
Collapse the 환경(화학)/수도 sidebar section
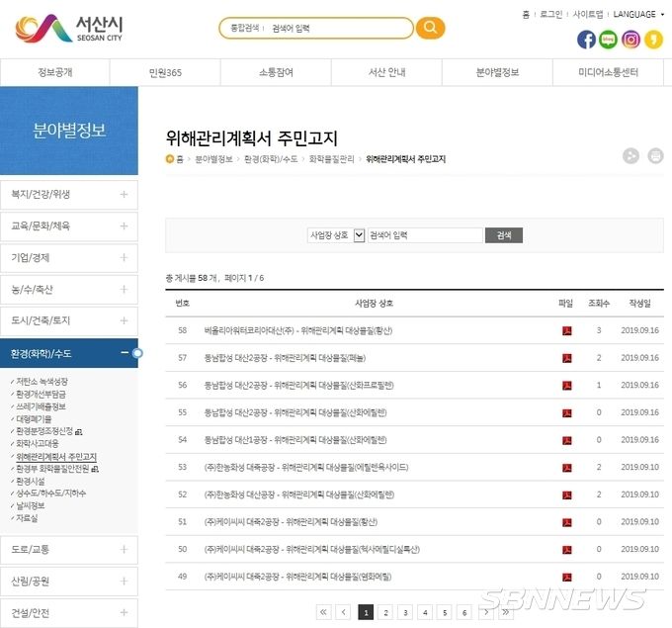pyautogui.click(x=69, y=353)
